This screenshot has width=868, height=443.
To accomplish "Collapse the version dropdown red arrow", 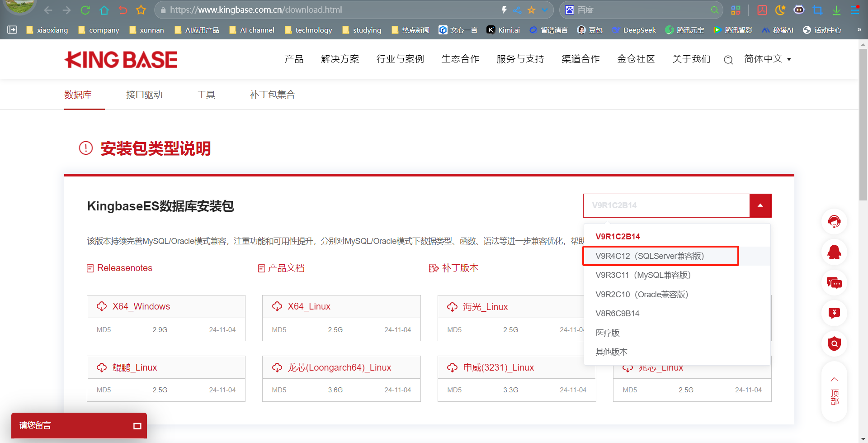I will pos(760,205).
